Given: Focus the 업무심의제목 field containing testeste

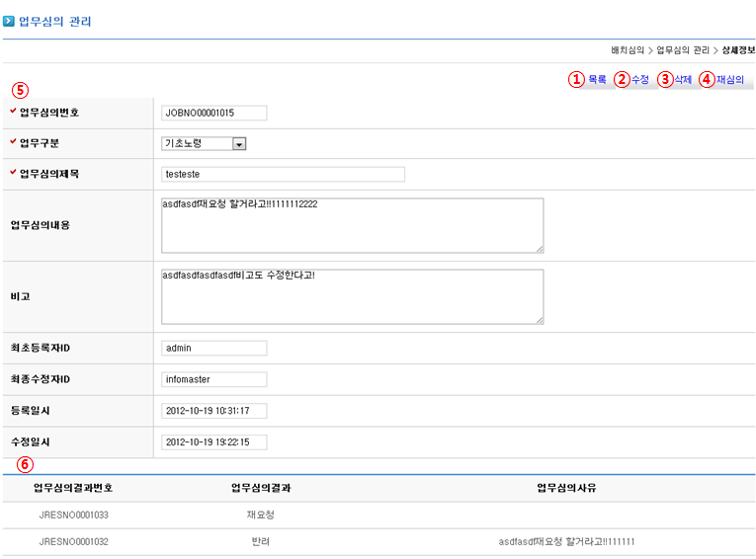Looking at the screenshot, I should click(x=283, y=175).
